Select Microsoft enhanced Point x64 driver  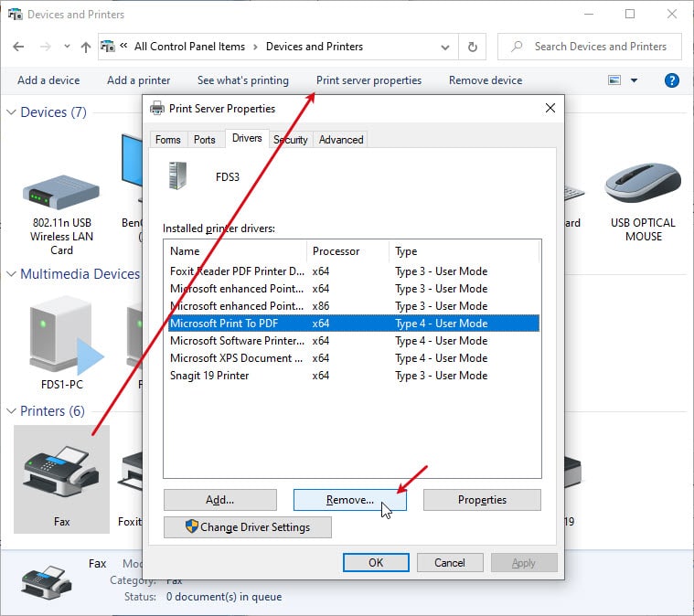click(354, 289)
